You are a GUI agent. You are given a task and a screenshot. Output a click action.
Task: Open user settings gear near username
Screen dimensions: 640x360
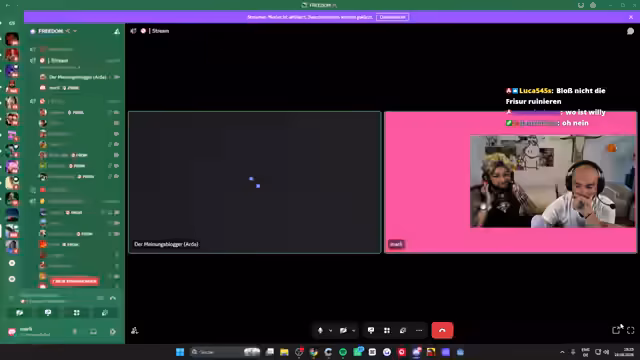(x=113, y=332)
